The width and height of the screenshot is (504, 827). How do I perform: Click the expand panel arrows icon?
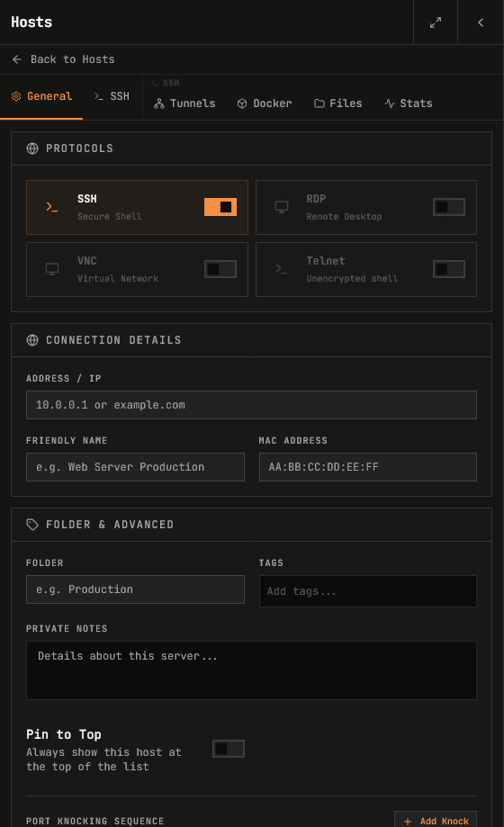pos(436,22)
